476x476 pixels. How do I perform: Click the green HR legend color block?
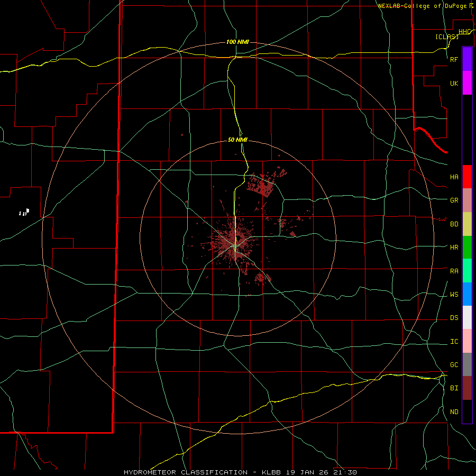(467, 248)
